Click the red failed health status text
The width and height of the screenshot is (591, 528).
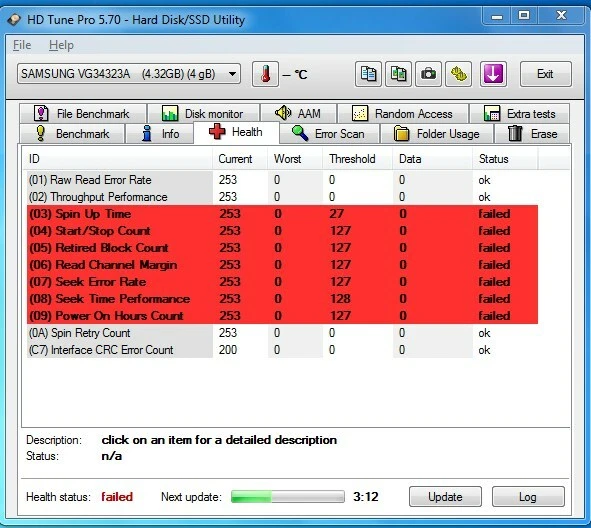pyautogui.click(x=117, y=497)
